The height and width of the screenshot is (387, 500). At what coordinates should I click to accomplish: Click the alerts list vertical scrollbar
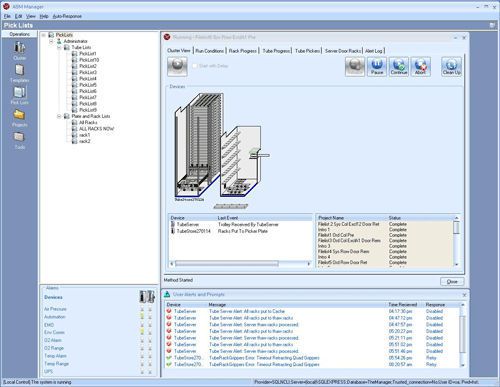(x=462, y=333)
